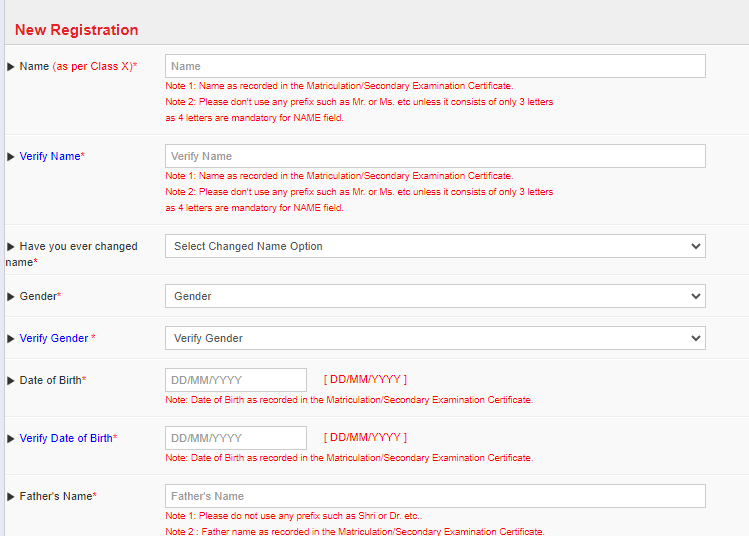
Task: Click the arrow icon beside Gender label
Action: [11, 297]
